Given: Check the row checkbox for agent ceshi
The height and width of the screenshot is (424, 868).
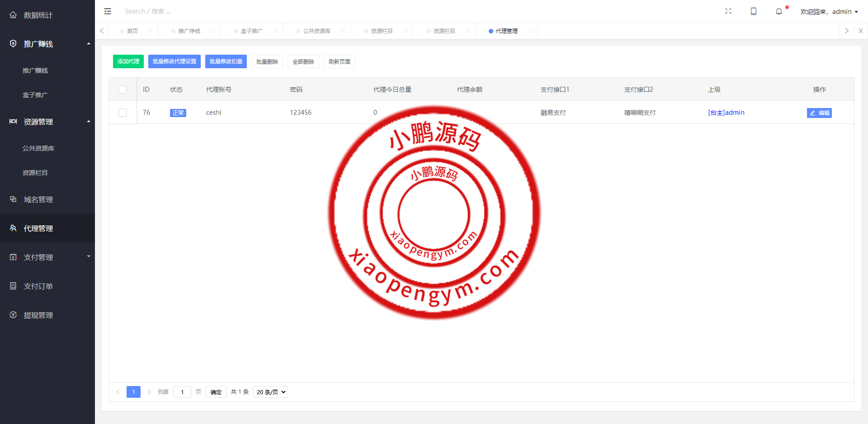Looking at the screenshot, I should [x=123, y=113].
